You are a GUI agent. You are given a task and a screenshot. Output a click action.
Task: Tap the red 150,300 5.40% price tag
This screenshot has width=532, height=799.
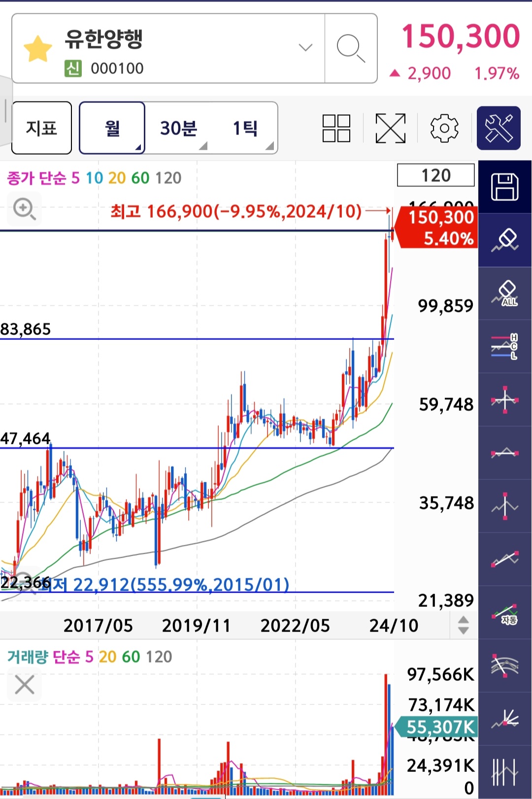point(437,227)
